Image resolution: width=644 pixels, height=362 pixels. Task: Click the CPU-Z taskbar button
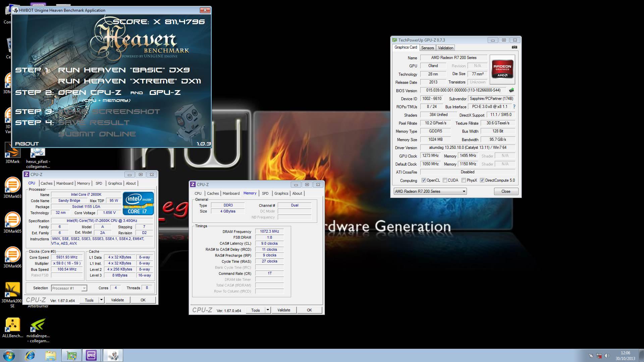coord(91,355)
